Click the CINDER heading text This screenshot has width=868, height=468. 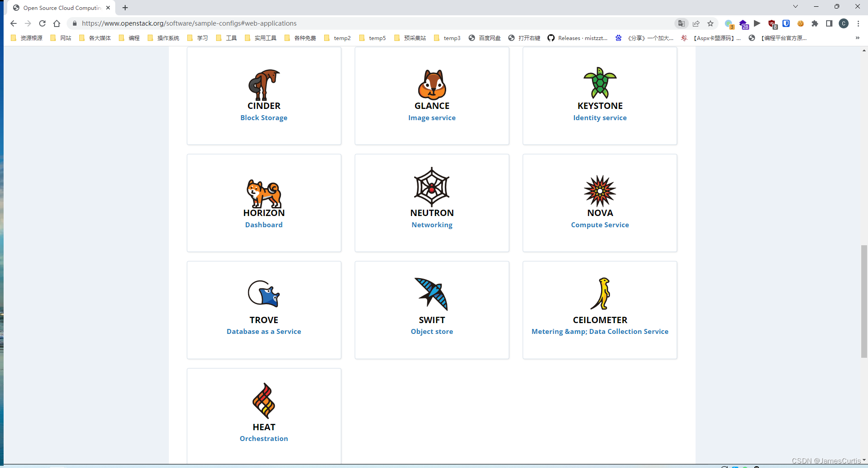coord(264,106)
